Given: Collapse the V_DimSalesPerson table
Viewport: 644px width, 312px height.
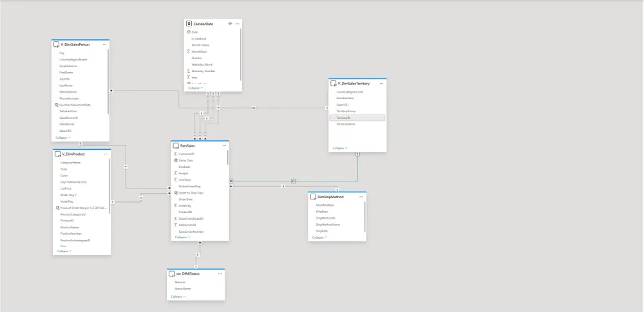Looking at the screenshot, I should tap(63, 138).
